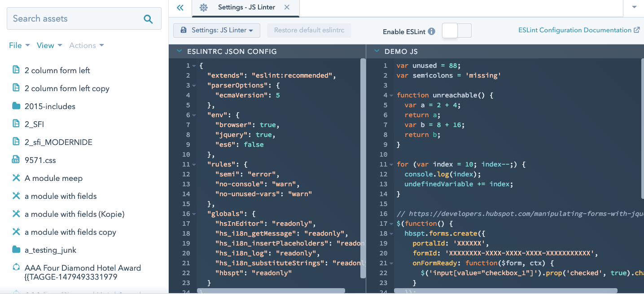Open a module with fields copy
This screenshot has height=294, width=644.
pyautogui.click(x=70, y=232)
